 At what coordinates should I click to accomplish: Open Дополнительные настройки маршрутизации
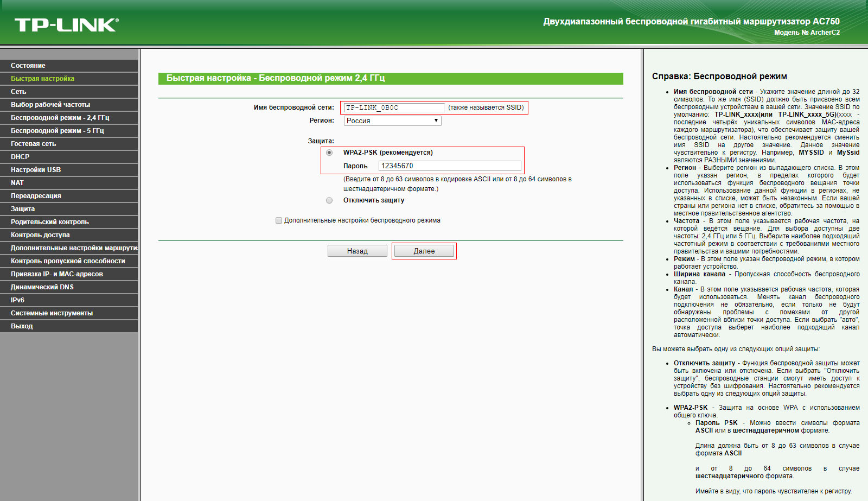[x=69, y=248]
